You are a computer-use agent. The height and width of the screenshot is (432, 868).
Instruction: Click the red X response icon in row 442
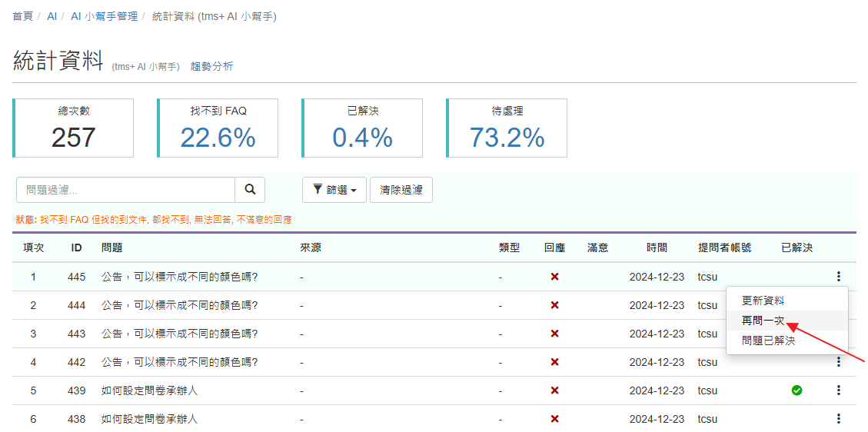554,362
